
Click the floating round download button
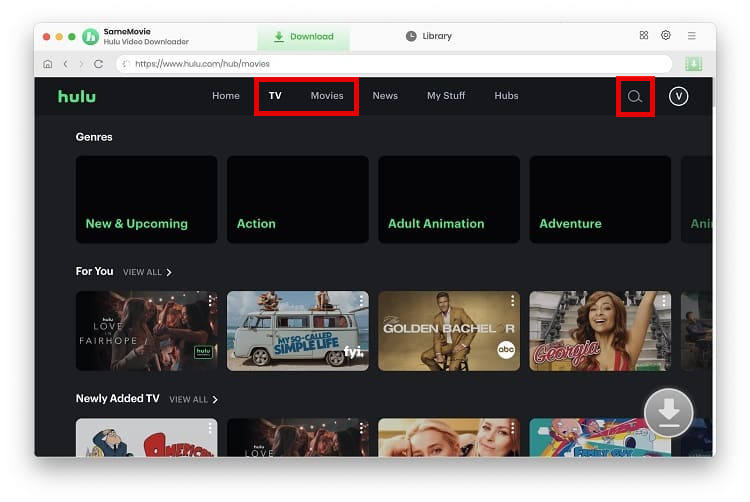tap(668, 413)
